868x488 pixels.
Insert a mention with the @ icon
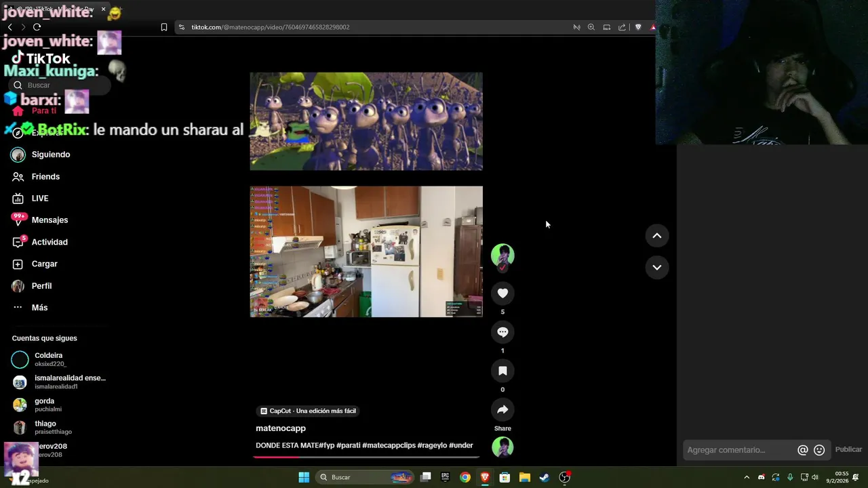pos(803,450)
